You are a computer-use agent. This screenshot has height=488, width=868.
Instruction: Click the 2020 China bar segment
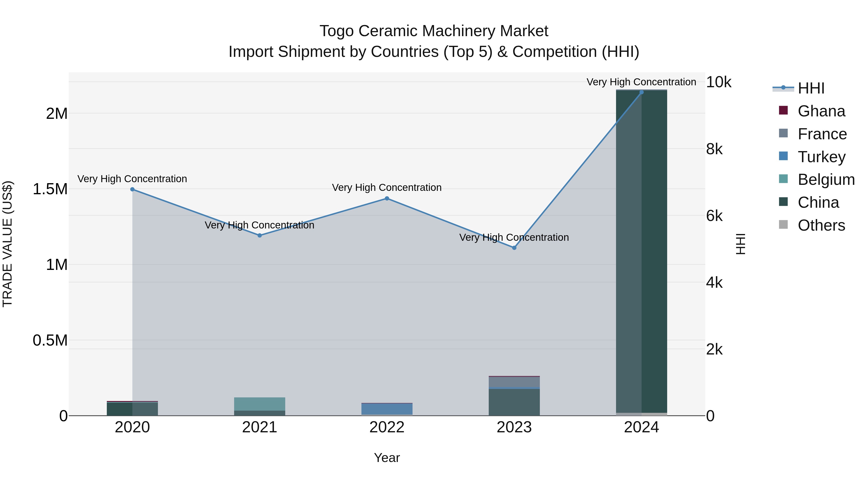tap(132, 409)
